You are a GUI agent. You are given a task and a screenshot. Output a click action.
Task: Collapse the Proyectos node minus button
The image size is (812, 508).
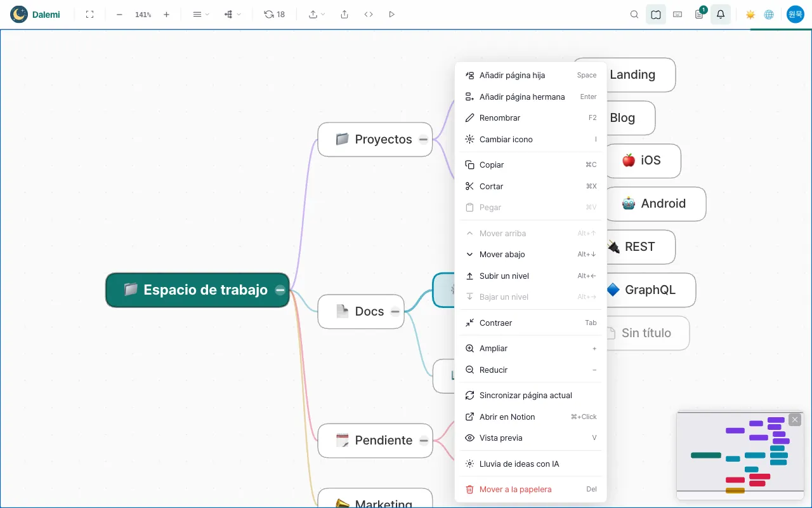tap(423, 140)
